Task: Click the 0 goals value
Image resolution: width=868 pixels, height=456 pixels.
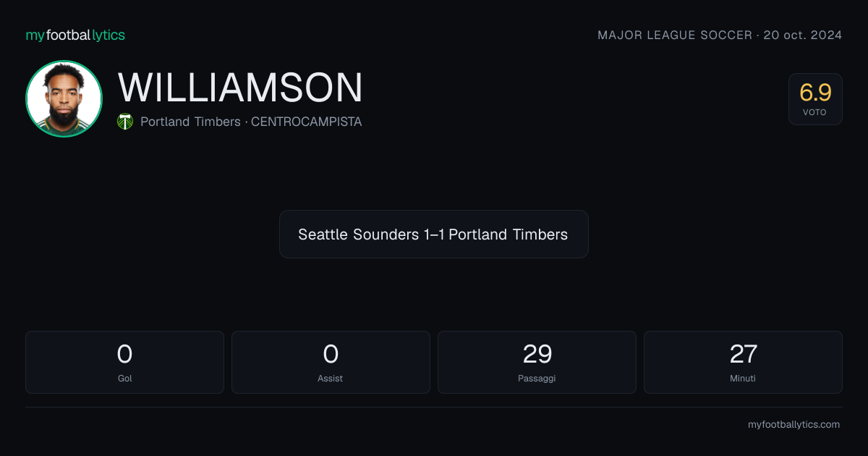Action: (x=124, y=354)
